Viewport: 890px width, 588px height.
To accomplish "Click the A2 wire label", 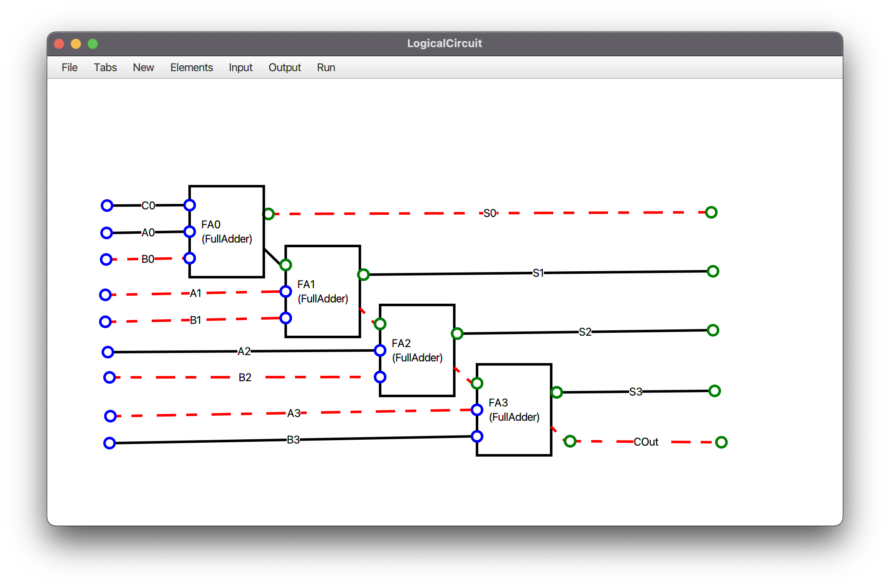I will [x=244, y=351].
